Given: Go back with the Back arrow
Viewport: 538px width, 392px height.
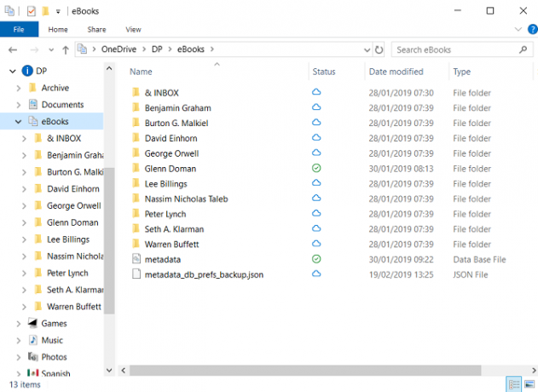Looking at the screenshot, I should pyautogui.click(x=13, y=50).
